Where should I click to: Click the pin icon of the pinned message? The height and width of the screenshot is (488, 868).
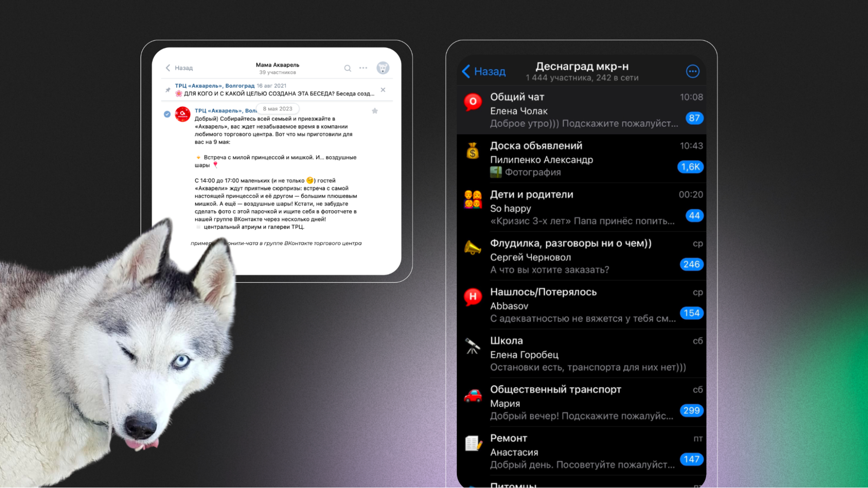click(168, 90)
